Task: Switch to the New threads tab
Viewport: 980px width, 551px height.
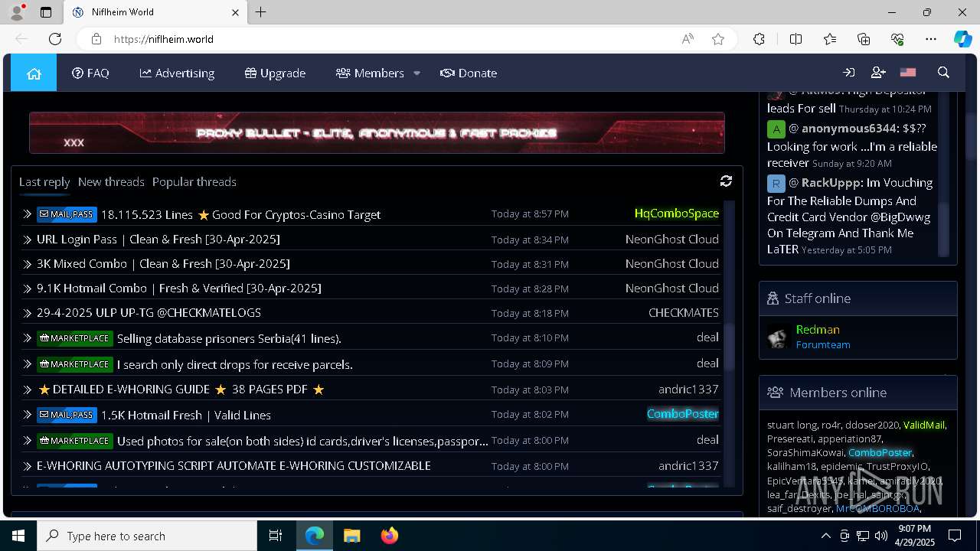Action: (x=111, y=181)
